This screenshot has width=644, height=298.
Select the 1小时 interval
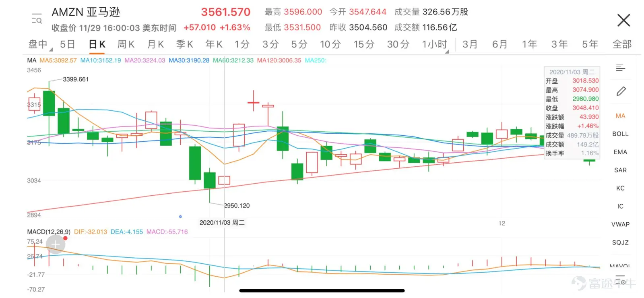[x=434, y=44]
